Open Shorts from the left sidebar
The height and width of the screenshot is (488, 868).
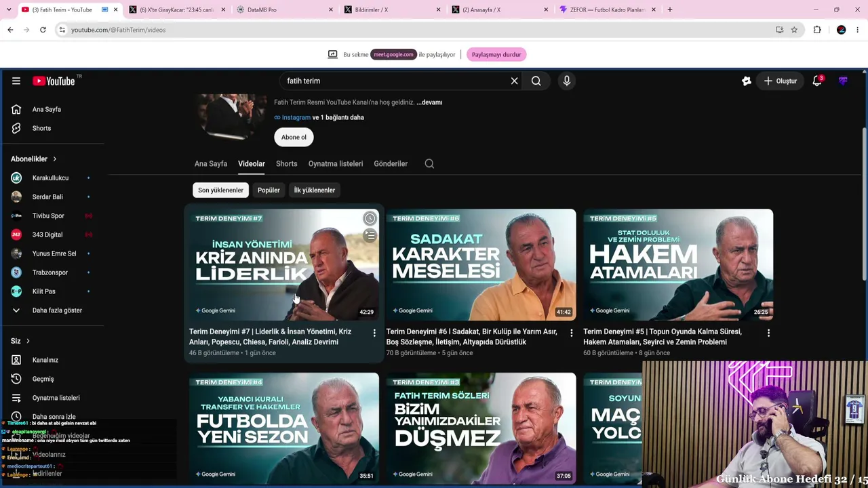coord(41,128)
